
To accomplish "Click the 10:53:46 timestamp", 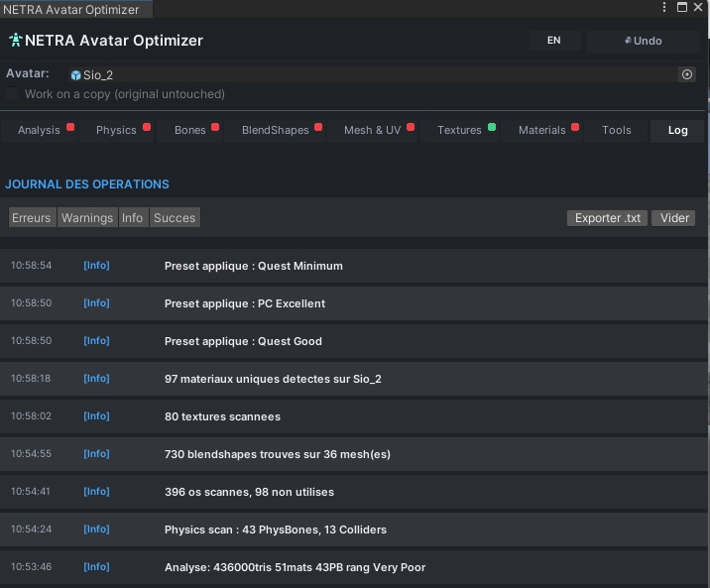I will coord(32,566).
